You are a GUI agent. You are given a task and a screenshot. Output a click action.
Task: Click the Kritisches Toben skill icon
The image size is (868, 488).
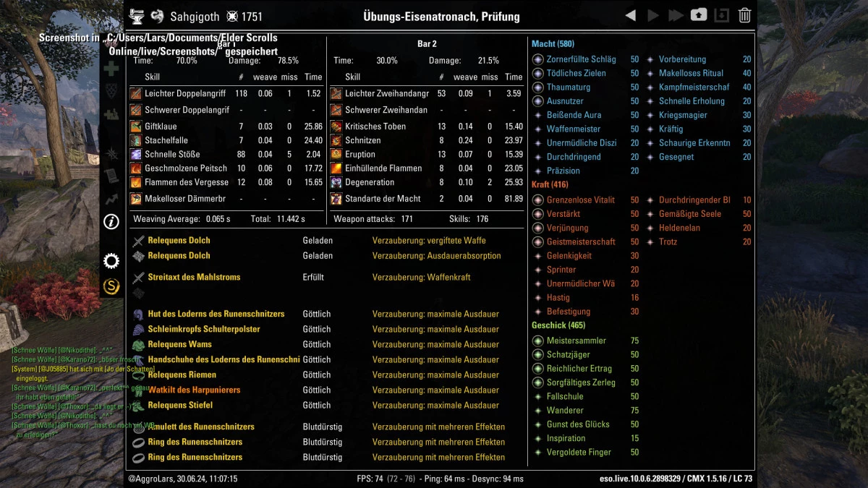(x=336, y=127)
